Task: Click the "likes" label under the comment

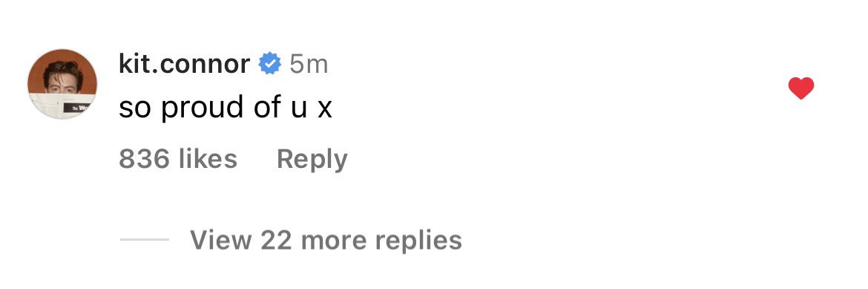Action: [x=208, y=159]
